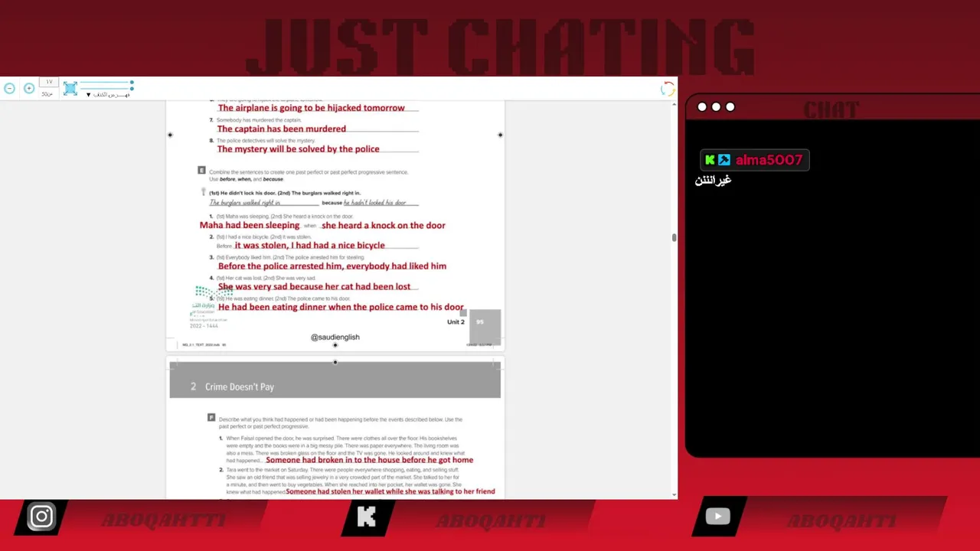Click 'she heard a knock on the door'
The width and height of the screenshot is (980, 551).
pos(384,225)
